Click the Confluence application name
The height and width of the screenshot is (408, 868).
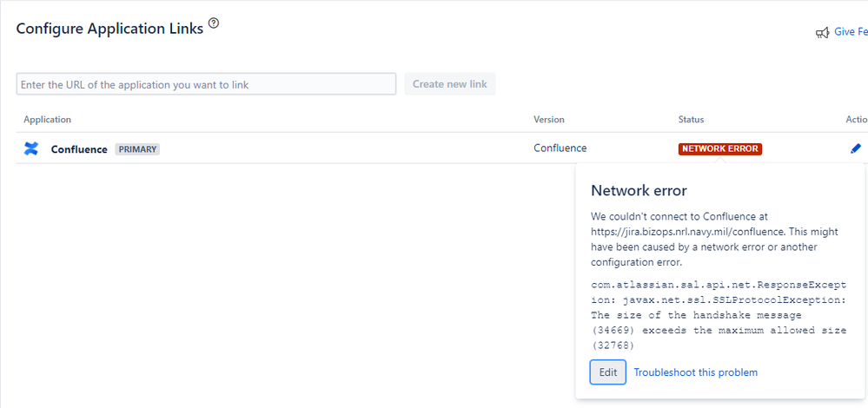pos(79,149)
